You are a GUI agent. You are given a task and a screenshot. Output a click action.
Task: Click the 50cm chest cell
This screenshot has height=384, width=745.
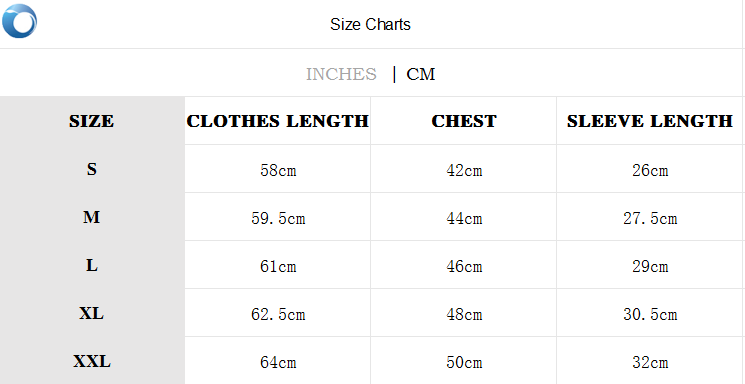464,363
